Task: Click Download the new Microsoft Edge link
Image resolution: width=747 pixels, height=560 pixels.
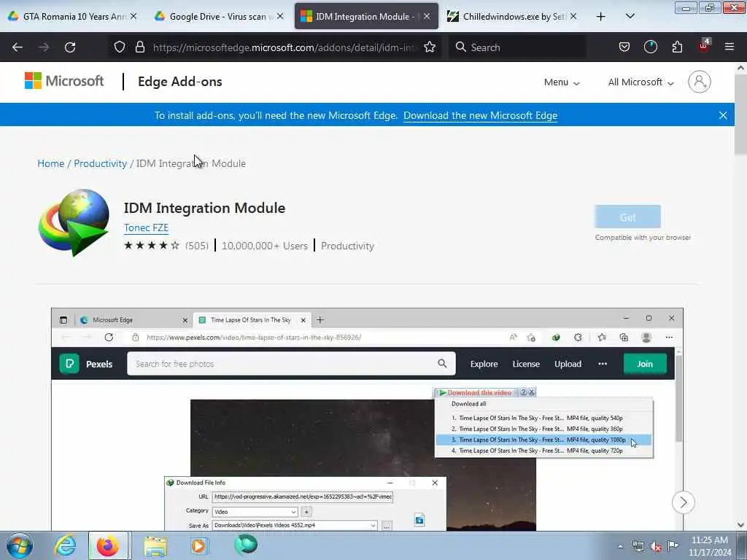Action: click(480, 116)
